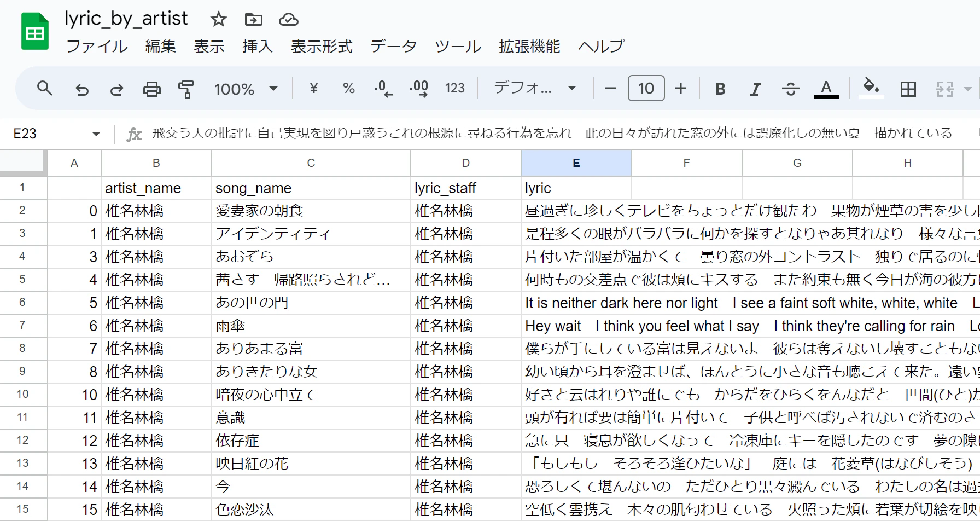The image size is (980, 521).
Task: Select the cell アイデンティティ
Action: coord(311,234)
